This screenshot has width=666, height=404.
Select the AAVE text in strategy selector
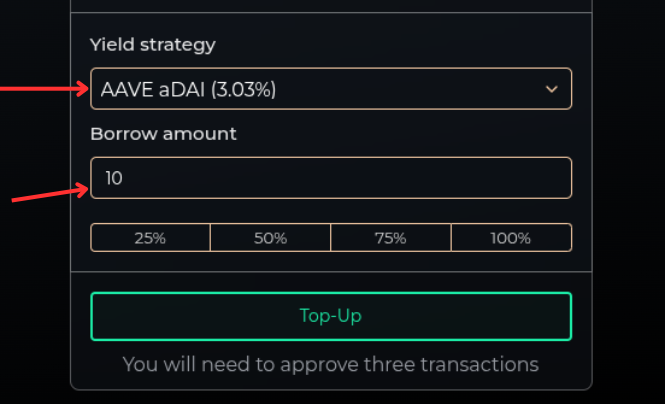click(x=127, y=90)
